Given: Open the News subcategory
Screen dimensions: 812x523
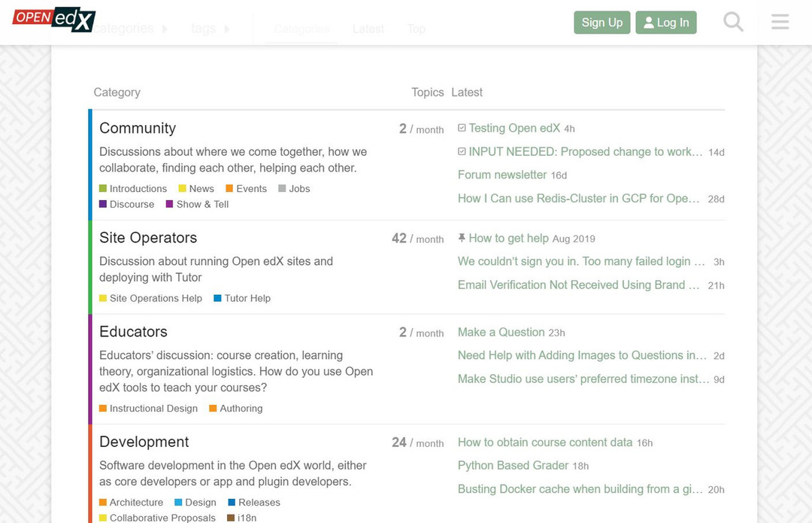Looking at the screenshot, I should 196,189.
